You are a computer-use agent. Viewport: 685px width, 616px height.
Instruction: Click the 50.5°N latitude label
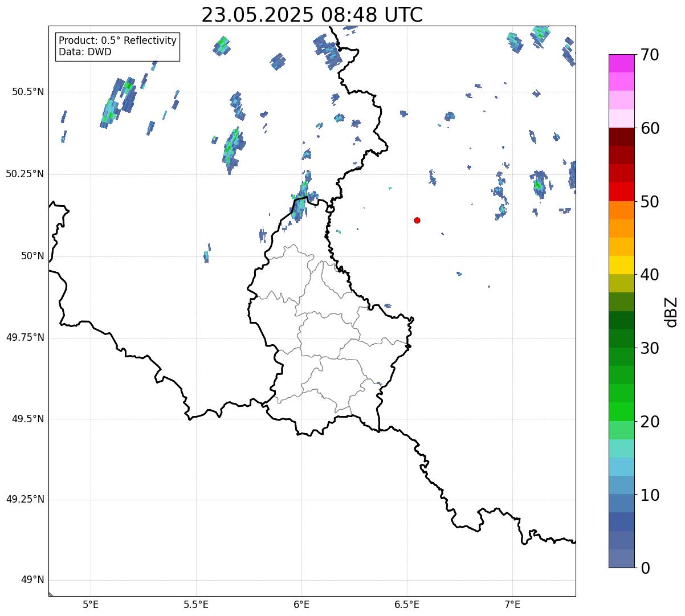click(x=28, y=92)
